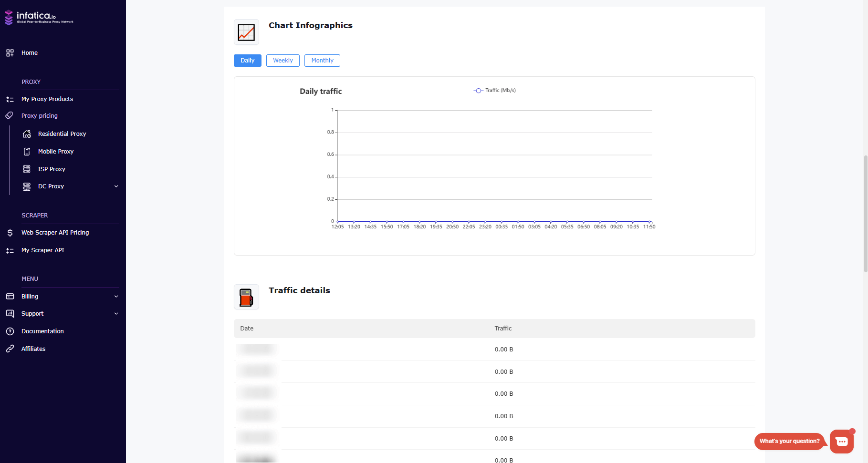Screen dimensions: 868x463
Task: Click the Documentation question mark icon
Action: coord(10,331)
